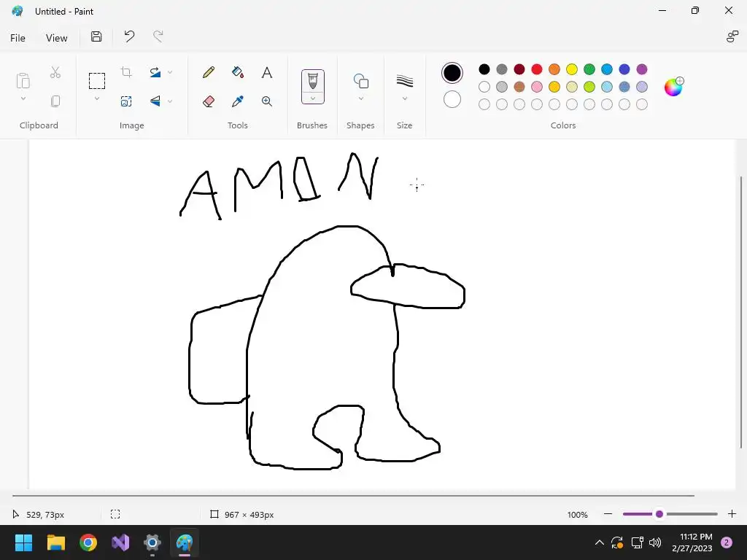747x560 pixels.
Task: Expand the Paste options chevron
Action: coord(23,98)
